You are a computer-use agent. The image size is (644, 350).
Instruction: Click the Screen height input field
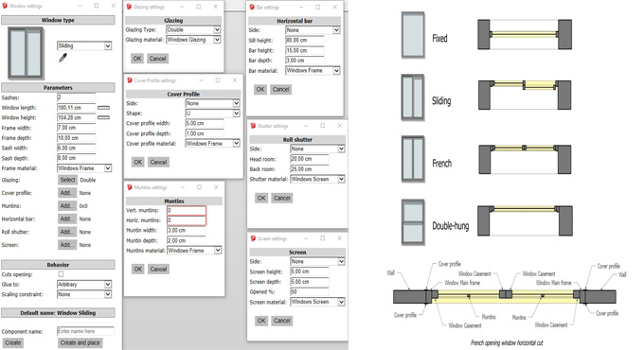pos(310,271)
